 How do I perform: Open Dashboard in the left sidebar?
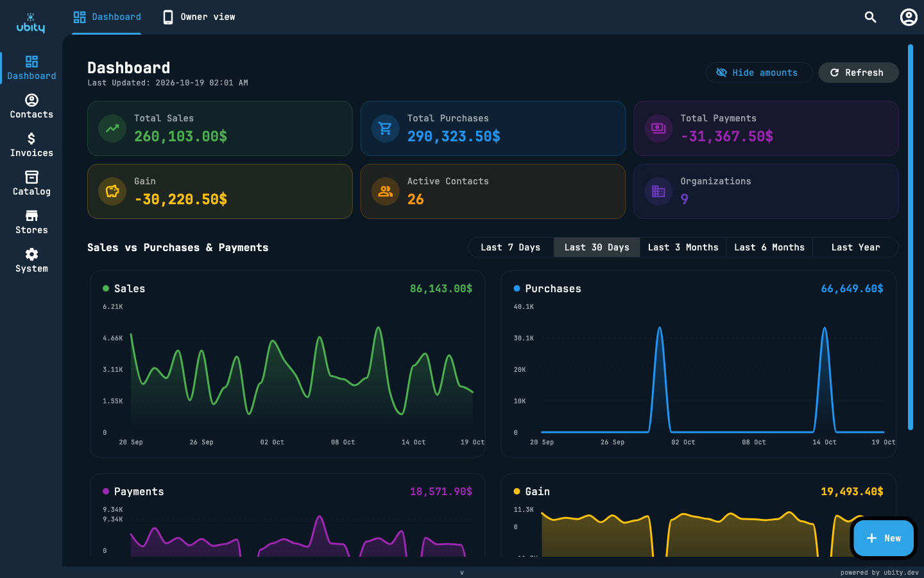(31, 68)
